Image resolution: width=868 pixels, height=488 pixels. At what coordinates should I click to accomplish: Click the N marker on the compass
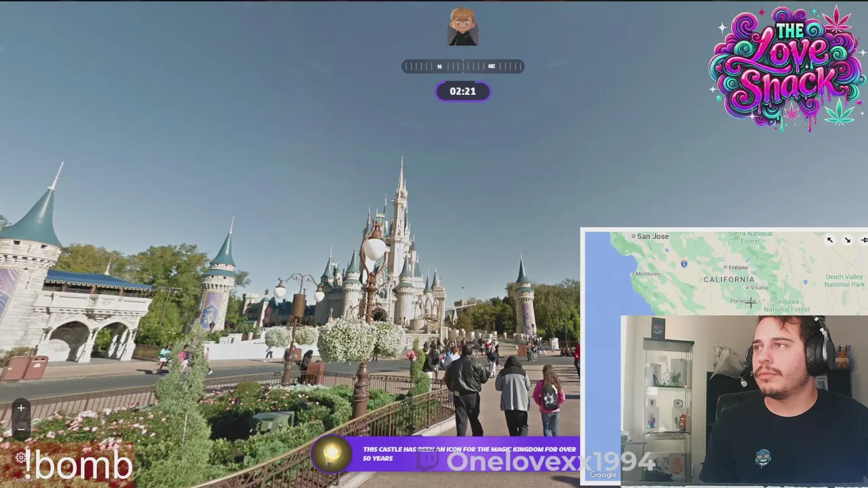[439, 66]
